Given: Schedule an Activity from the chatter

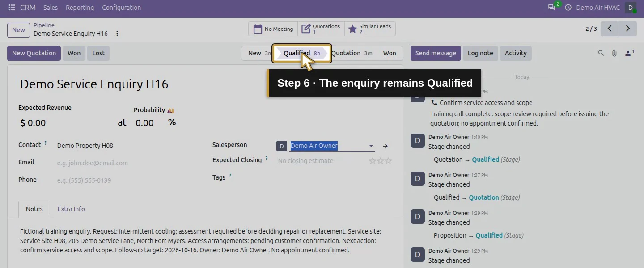Looking at the screenshot, I should (x=516, y=53).
